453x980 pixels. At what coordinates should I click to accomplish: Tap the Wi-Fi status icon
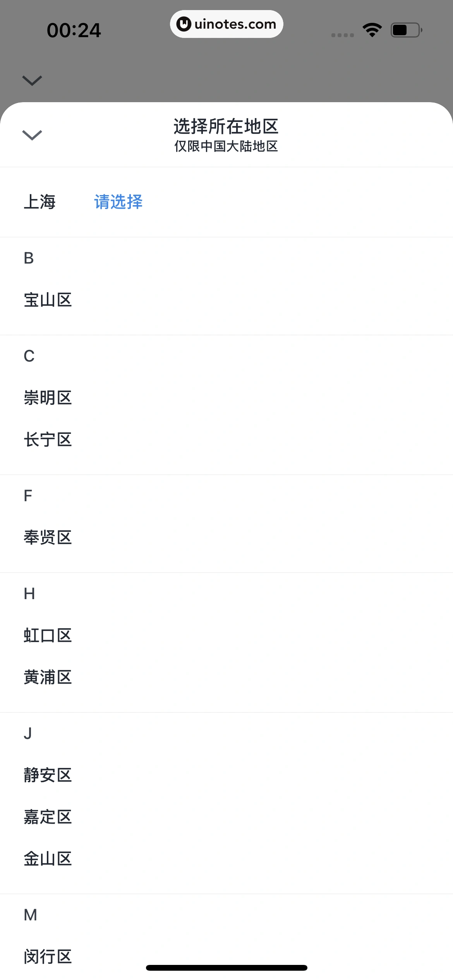pyautogui.click(x=372, y=29)
